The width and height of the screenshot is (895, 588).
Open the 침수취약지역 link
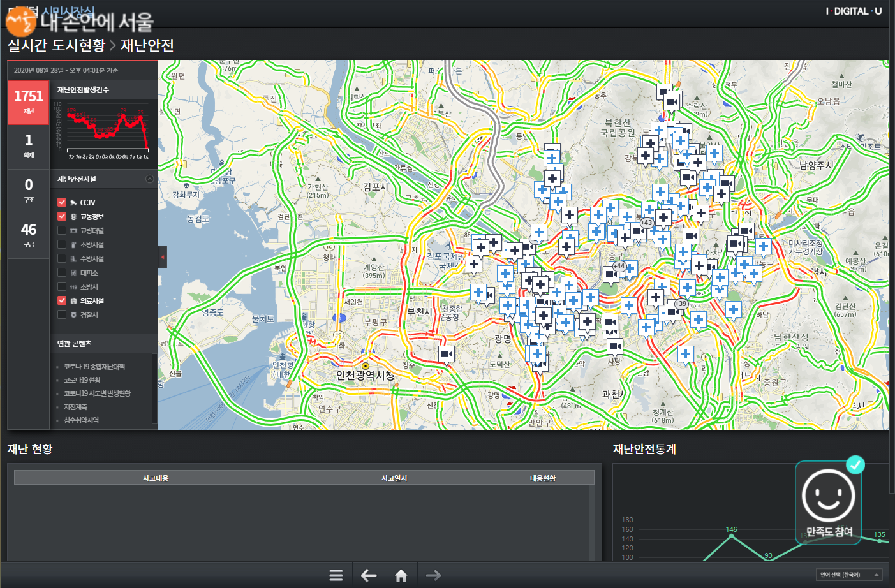click(x=81, y=420)
